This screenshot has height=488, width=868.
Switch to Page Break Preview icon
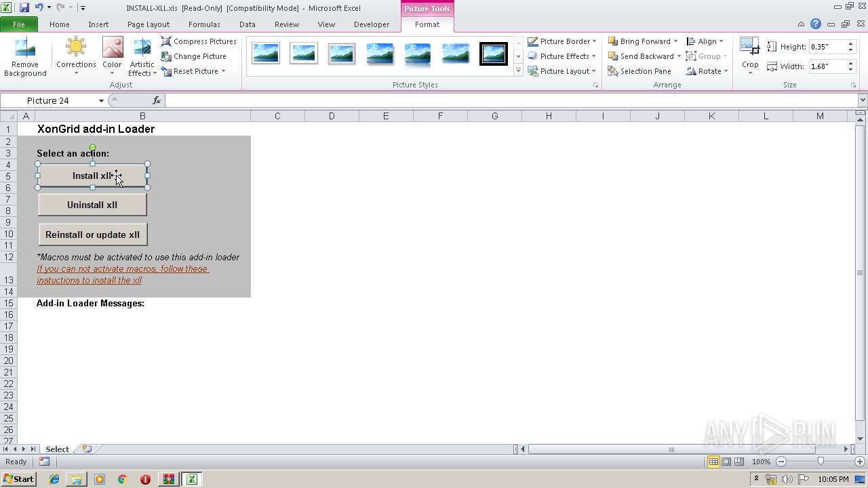(x=739, y=462)
